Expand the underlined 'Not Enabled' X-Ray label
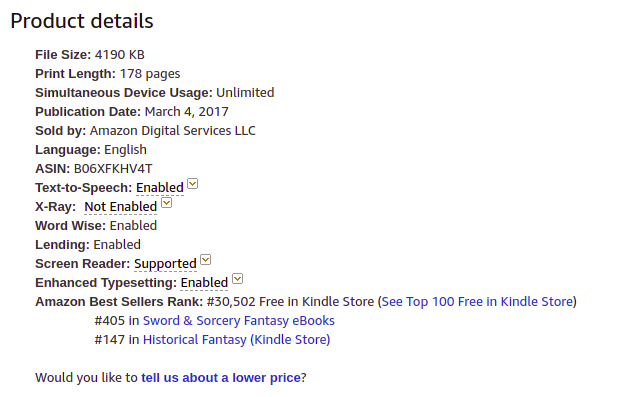Image resolution: width=620 pixels, height=397 pixels. click(121, 206)
